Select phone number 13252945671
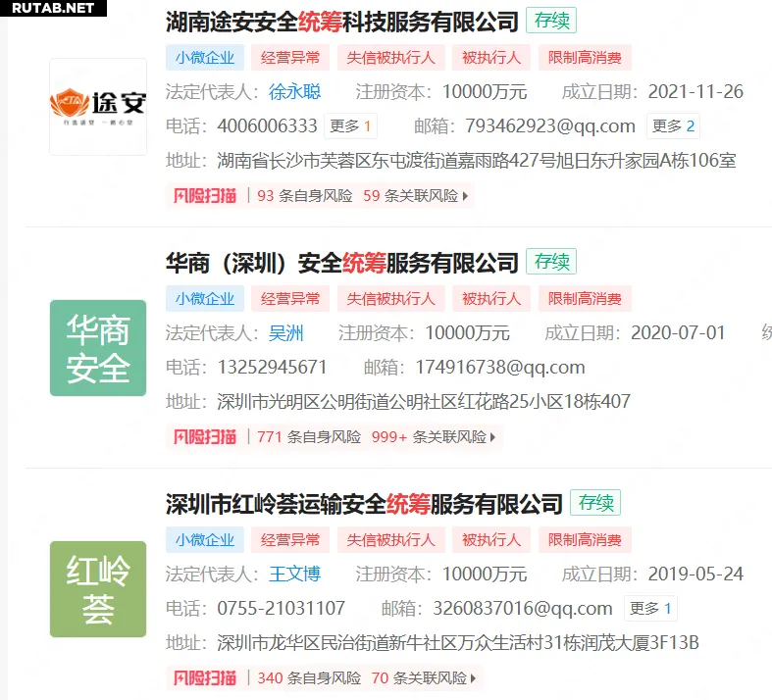 pyautogui.click(x=272, y=368)
